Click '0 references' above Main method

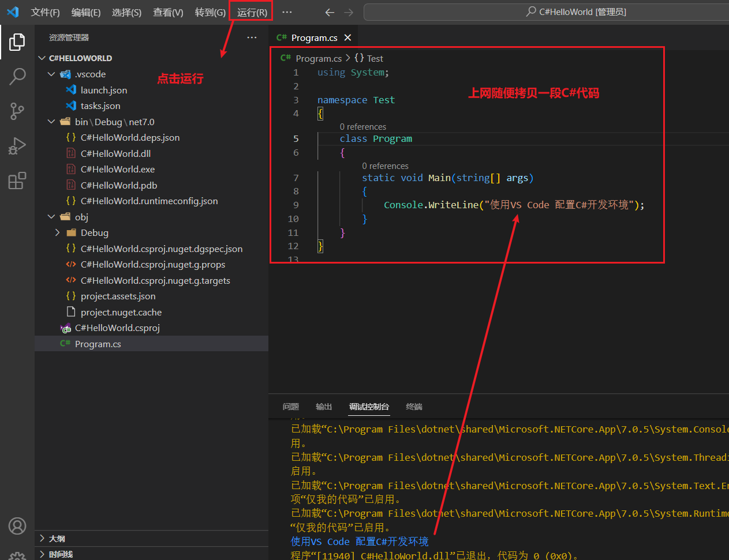tap(385, 166)
